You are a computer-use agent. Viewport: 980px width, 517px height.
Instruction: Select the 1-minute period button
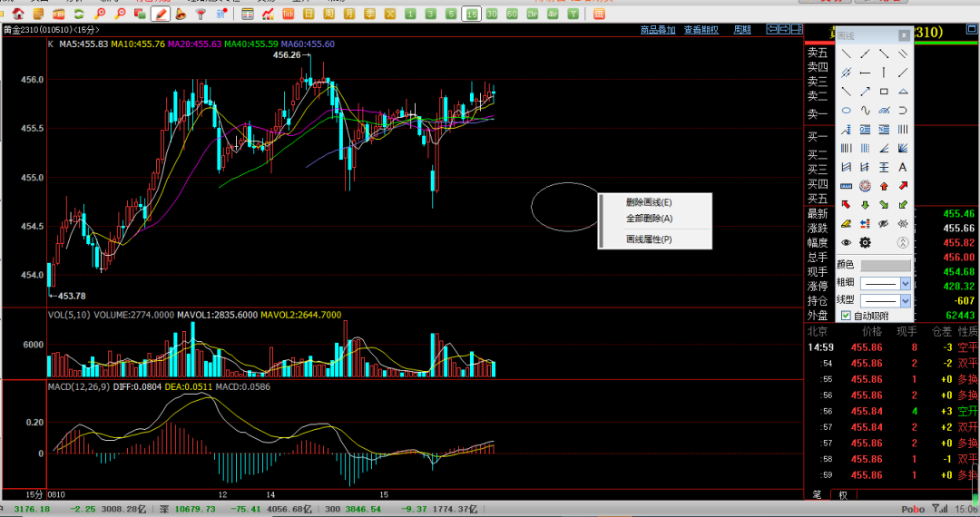point(410,14)
